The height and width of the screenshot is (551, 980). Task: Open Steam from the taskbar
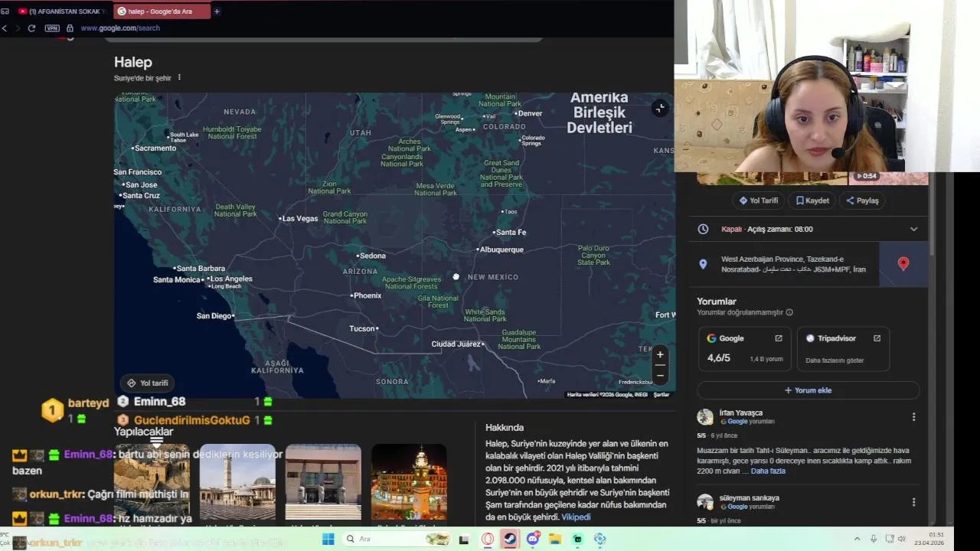click(x=509, y=540)
